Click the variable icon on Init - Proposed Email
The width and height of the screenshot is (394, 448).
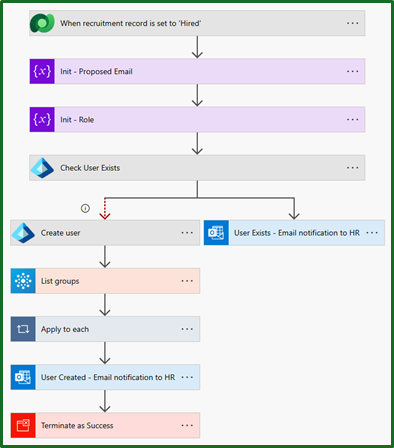(42, 71)
